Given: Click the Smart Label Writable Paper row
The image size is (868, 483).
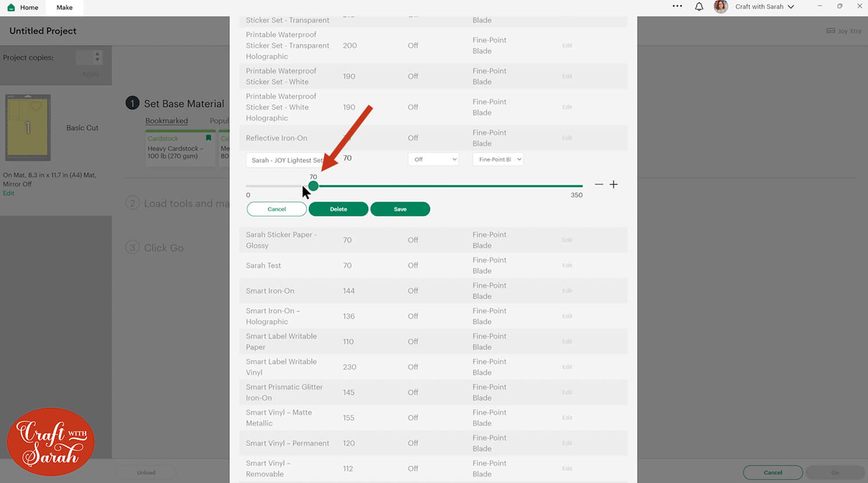Looking at the screenshot, I should click(x=433, y=341).
